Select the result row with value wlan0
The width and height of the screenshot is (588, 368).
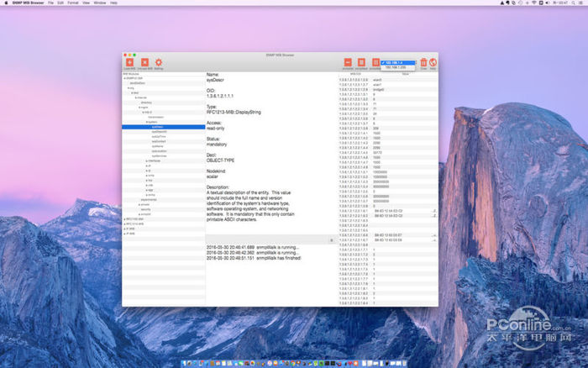click(388, 80)
